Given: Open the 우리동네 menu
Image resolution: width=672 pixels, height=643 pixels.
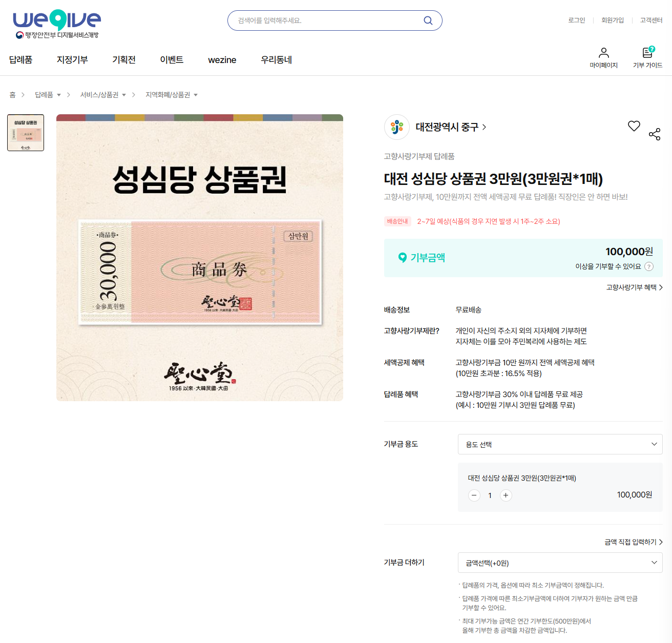Looking at the screenshot, I should pyautogui.click(x=276, y=60).
